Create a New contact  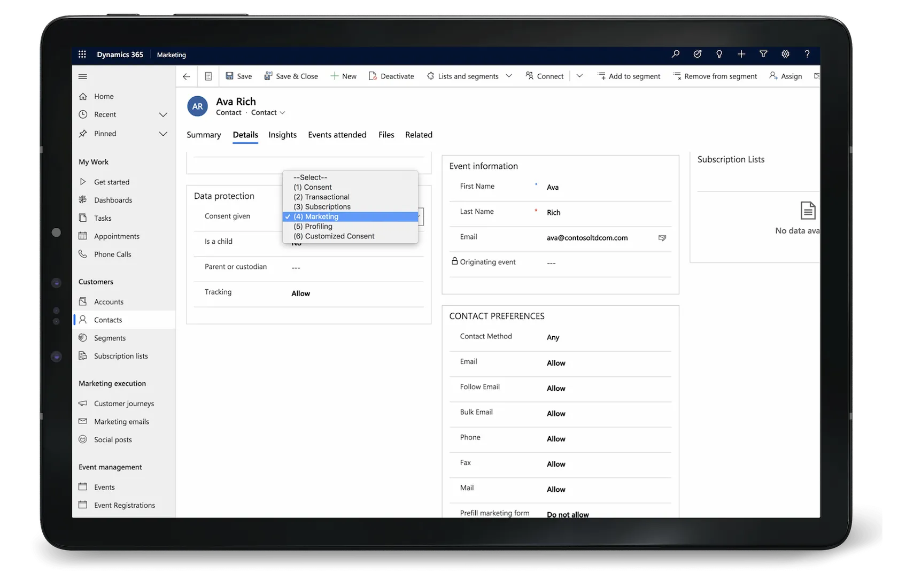(343, 76)
